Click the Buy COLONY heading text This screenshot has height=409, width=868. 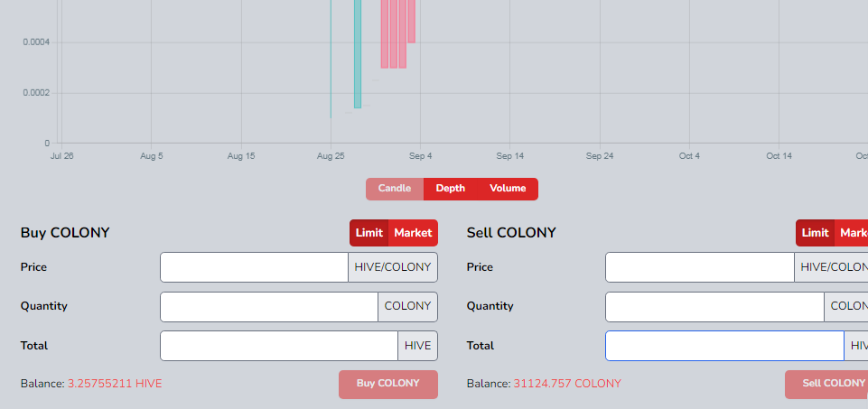point(65,233)
